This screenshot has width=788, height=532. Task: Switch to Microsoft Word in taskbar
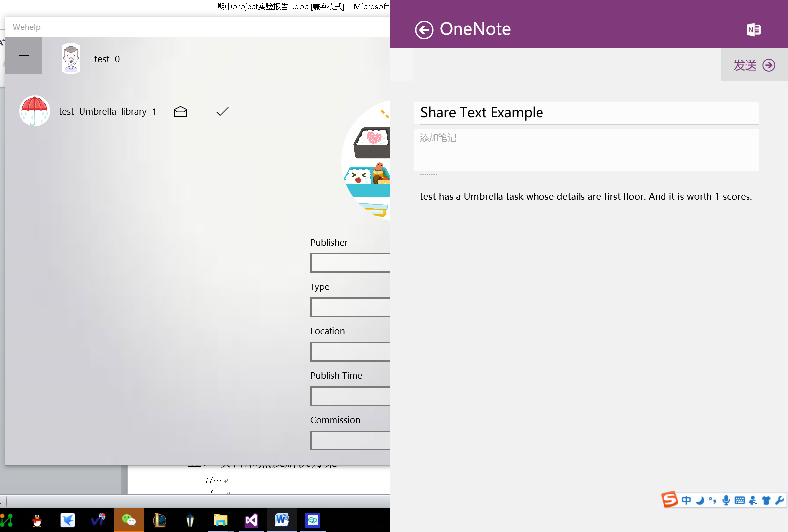pos(282,520)
